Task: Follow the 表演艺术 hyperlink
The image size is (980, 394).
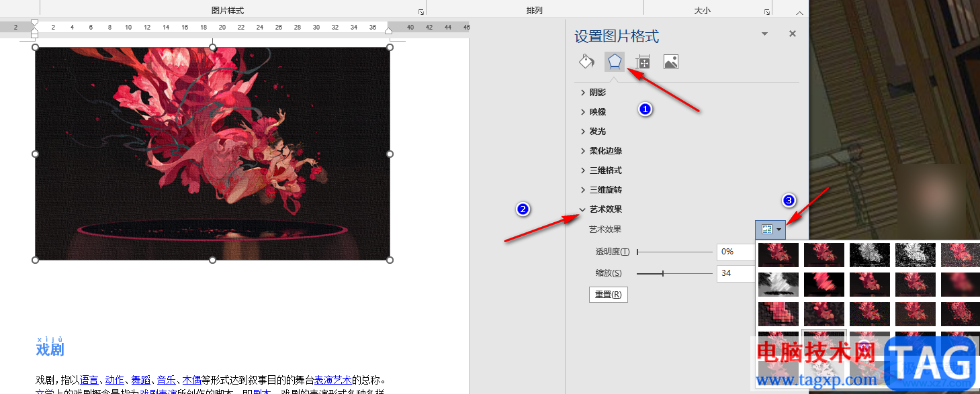Action: pyautogui.click(x=332, y=380)
